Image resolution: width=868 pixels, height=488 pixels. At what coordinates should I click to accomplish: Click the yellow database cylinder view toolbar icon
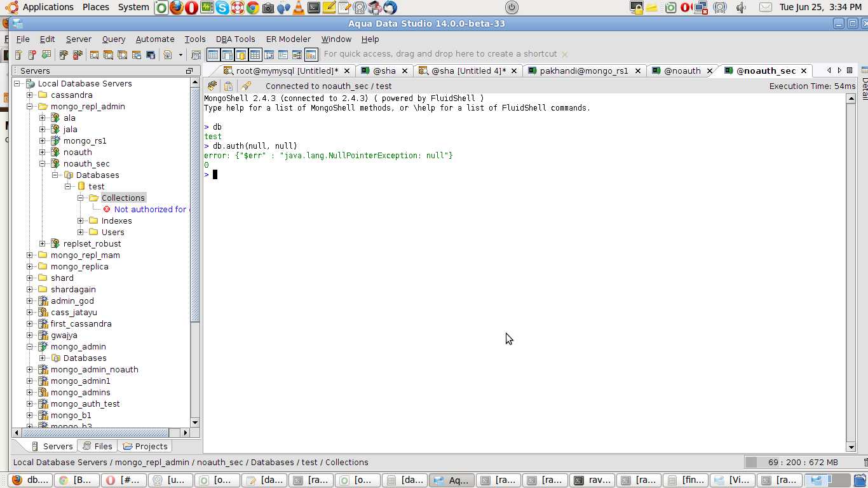pyautogui.click(x=241, y=55)
